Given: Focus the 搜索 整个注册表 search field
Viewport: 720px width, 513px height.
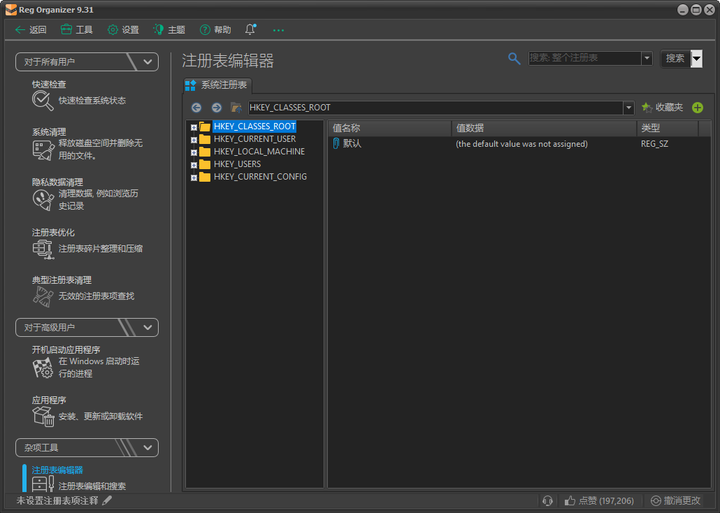Looking at the screenshot, I should coord(585,58).
